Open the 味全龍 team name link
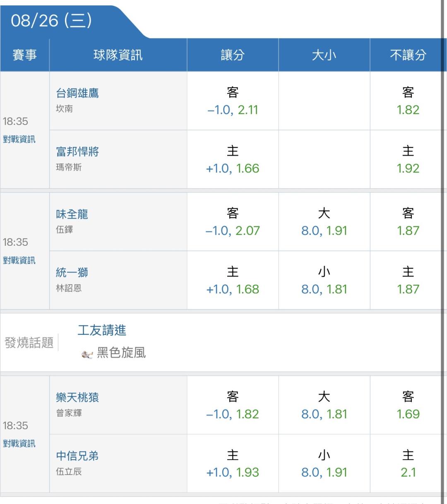Image resolution: width=447 pixels, height=504 pixels. pos(72,214)
